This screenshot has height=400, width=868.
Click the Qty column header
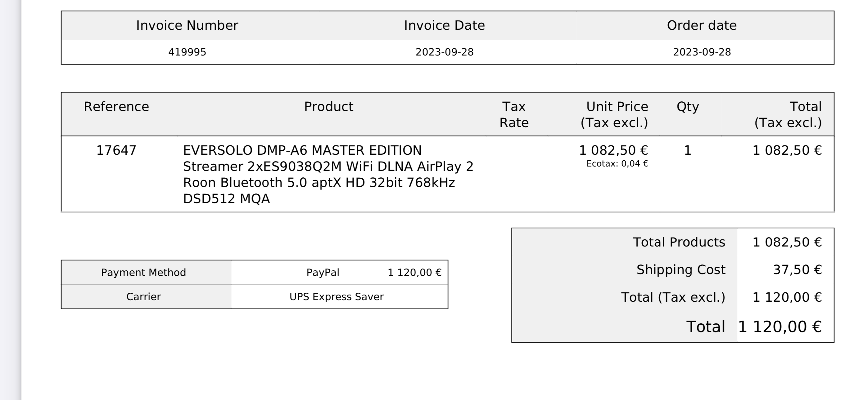pos(687,107)
